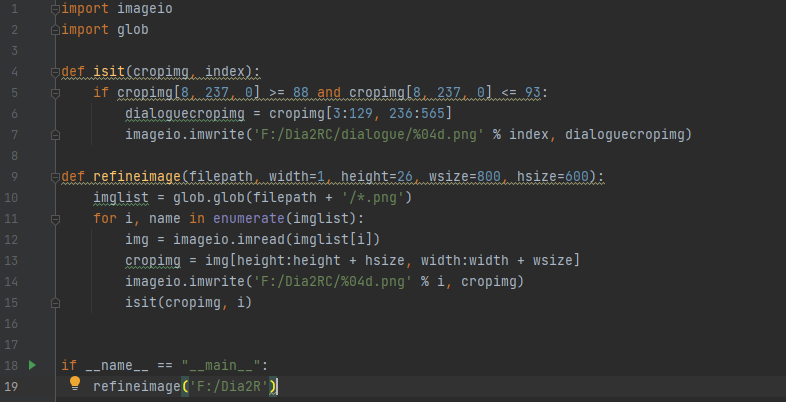The image size is (786, 402).
Task: Click the height=26 default parameter
Action: pos(376,177)
